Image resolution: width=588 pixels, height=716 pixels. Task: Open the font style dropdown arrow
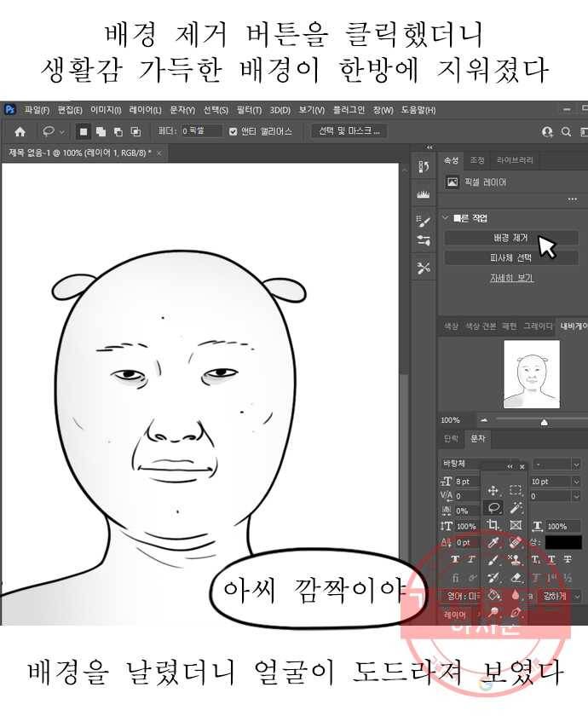coord(576,465)
